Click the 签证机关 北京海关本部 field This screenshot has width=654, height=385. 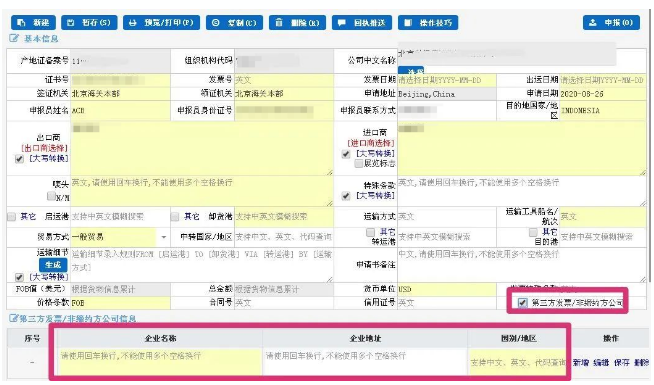pos(120,94)
